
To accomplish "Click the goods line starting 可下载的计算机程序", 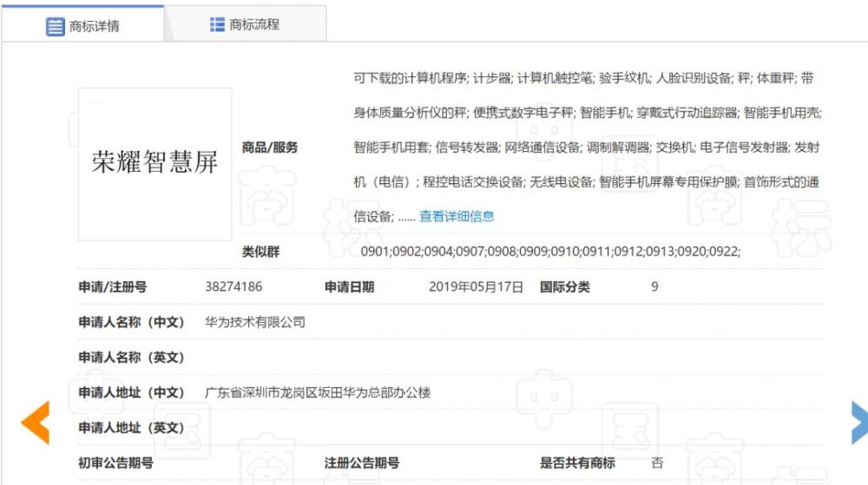I will tap(584, 78).
